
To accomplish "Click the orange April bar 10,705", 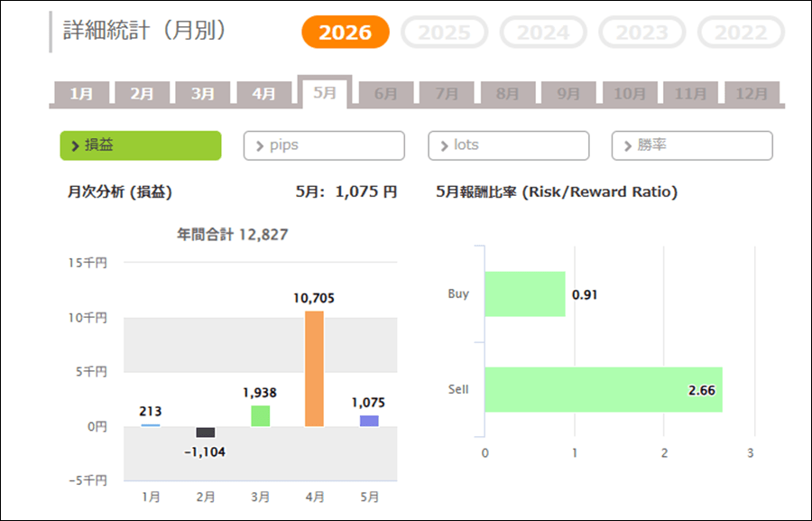I will 314,368.
